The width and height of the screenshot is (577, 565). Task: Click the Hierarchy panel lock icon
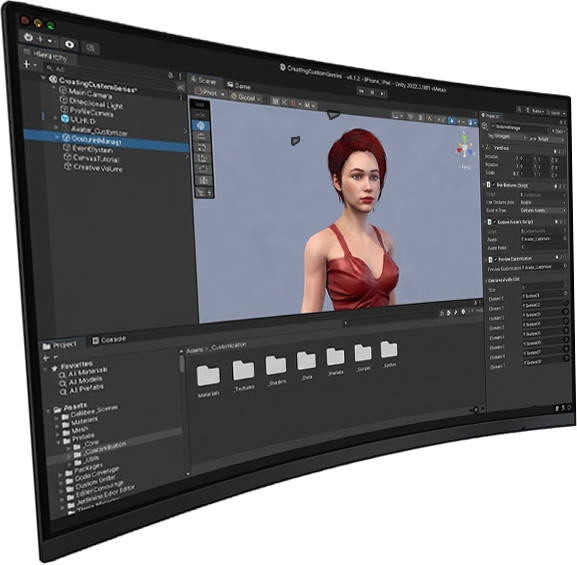(x=170, y=75)
